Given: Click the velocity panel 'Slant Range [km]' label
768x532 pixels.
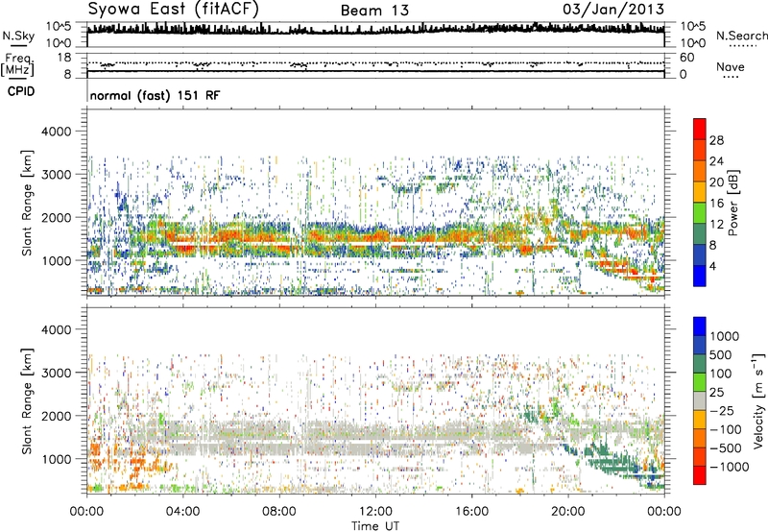Looking at the screenshot, I should (27, 400).
